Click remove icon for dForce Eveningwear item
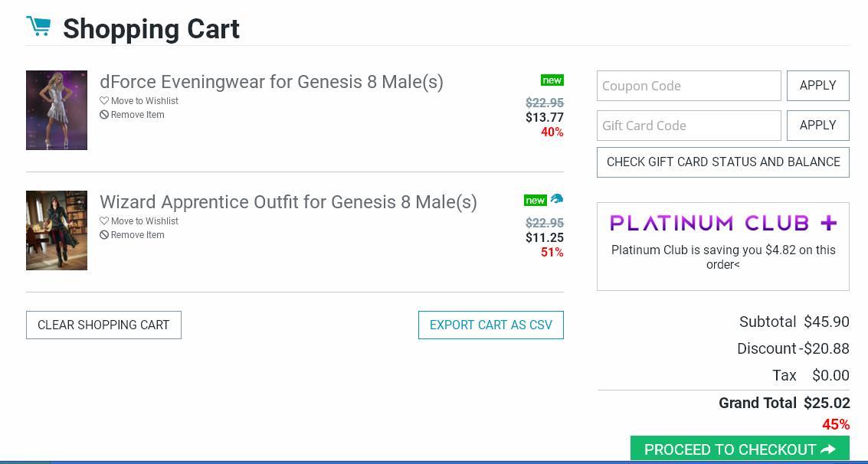The height and width of the screenshot is (464, 868). (x=104, y=115)
